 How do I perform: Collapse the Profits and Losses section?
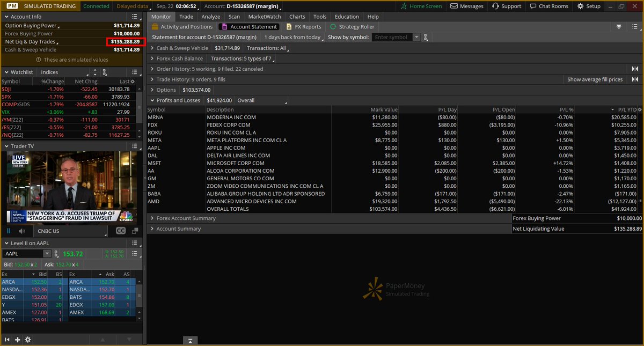coord(152,100)
